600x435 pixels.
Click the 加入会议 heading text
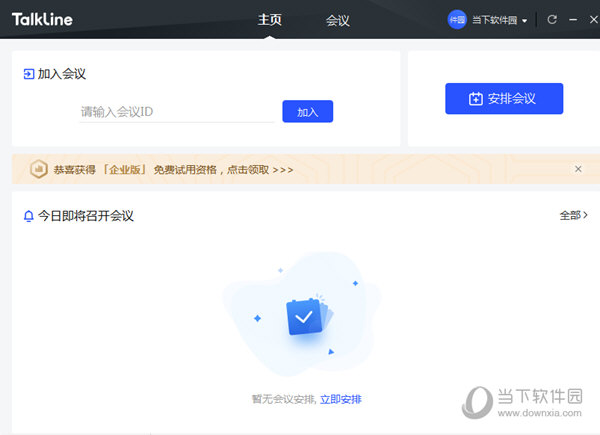click(x=62, y=74)
